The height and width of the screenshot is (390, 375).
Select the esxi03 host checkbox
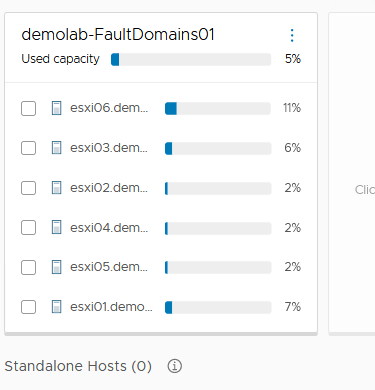[28, 148]
